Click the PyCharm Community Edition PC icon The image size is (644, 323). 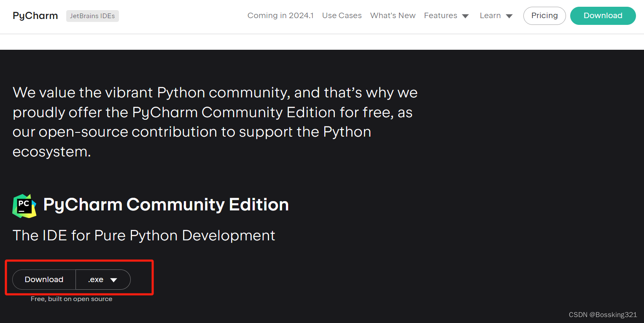point(24,206)
